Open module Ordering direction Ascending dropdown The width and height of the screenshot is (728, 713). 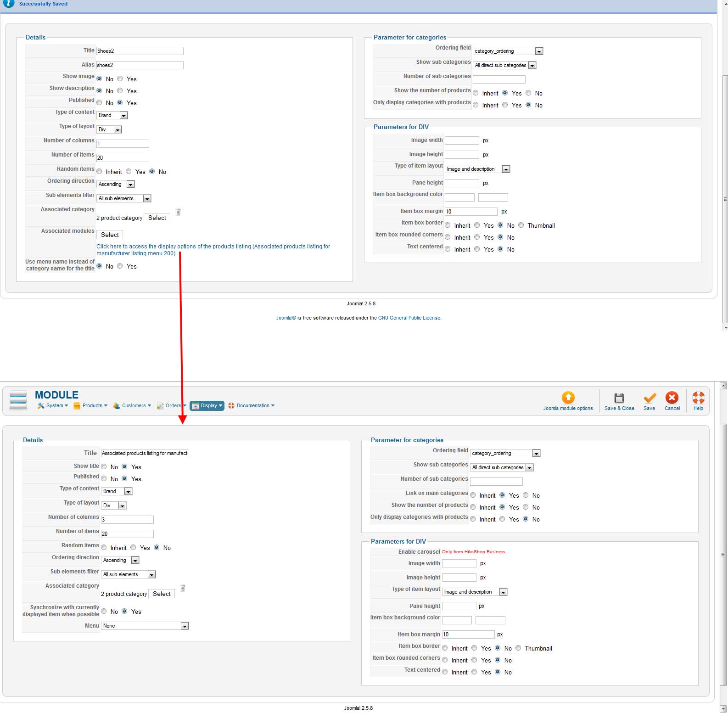click(120, 560)
